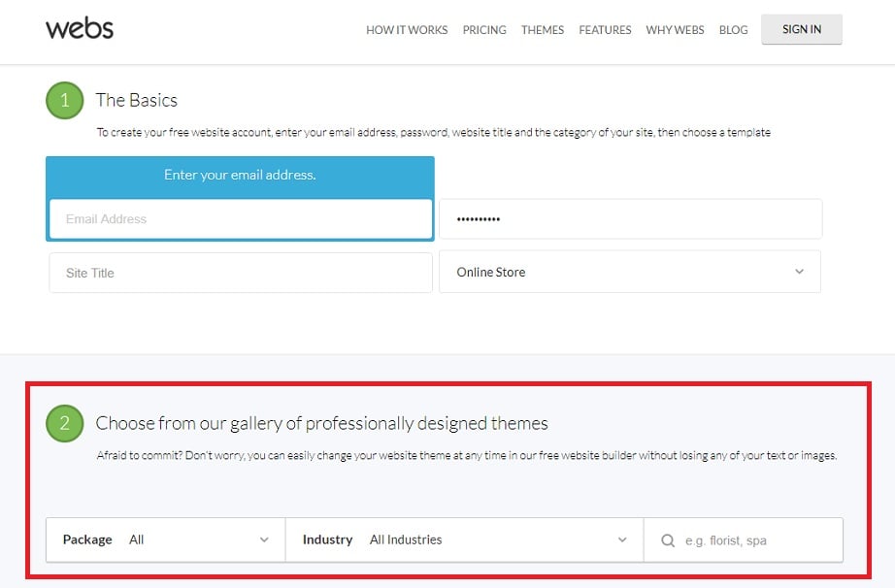Click the "Afraid to commit?" description text
This screenshot has height=588, width=895.
click(466, 455)
